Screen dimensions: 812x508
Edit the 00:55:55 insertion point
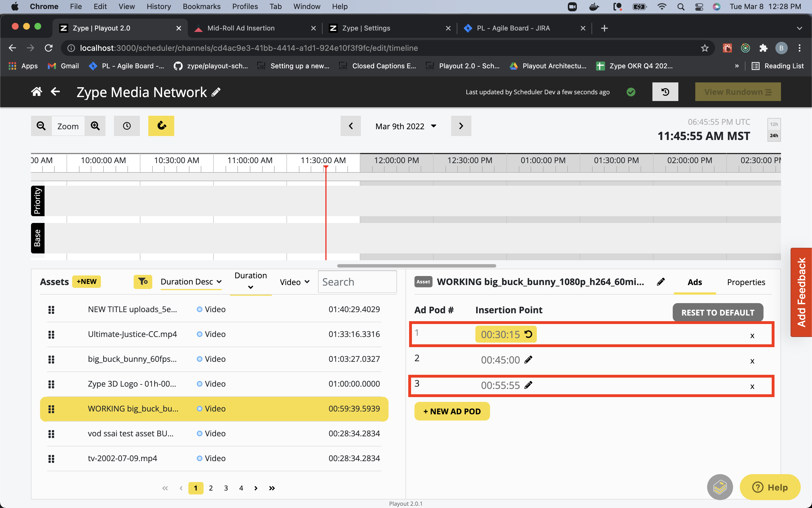(528, 385)
